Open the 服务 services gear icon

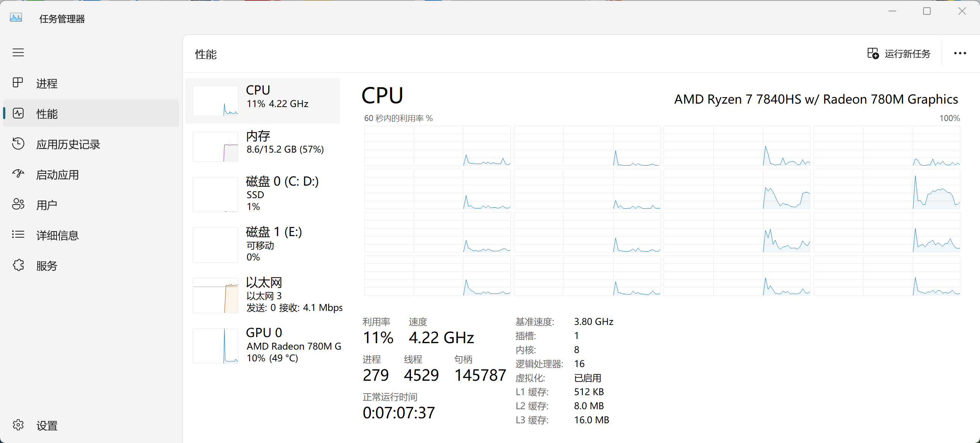click(18, 265)
